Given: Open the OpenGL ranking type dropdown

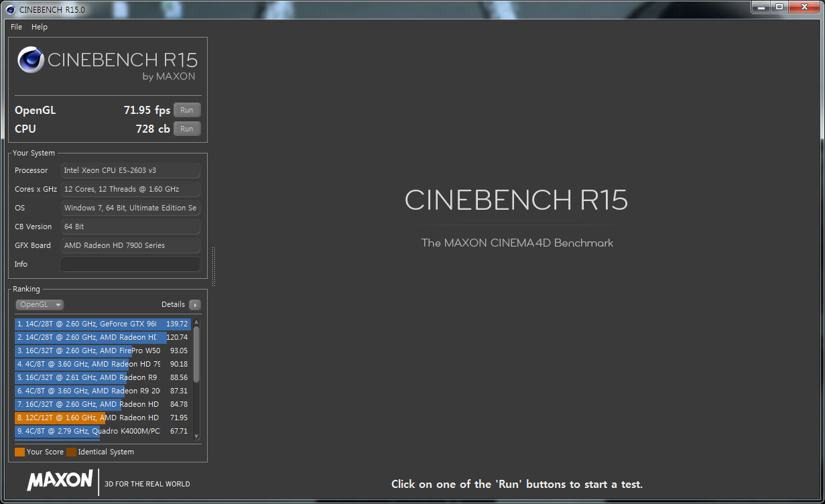Looking at the screenshot, I should [x=40, y=304].
